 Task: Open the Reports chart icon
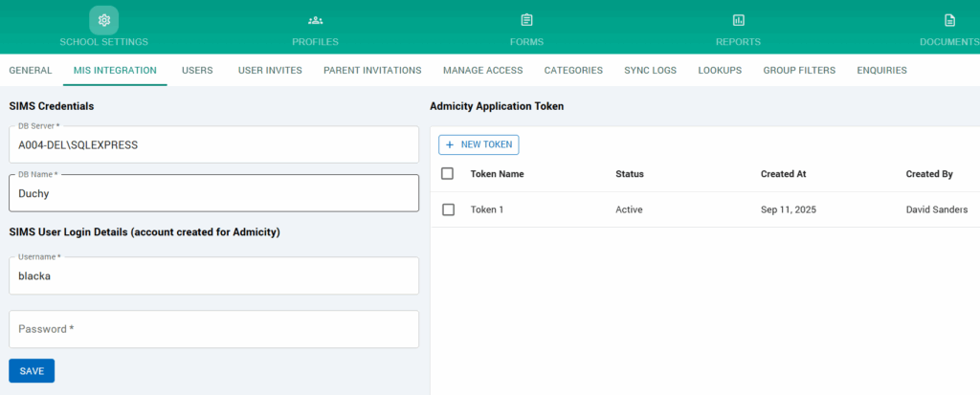[x=738, y=20]
